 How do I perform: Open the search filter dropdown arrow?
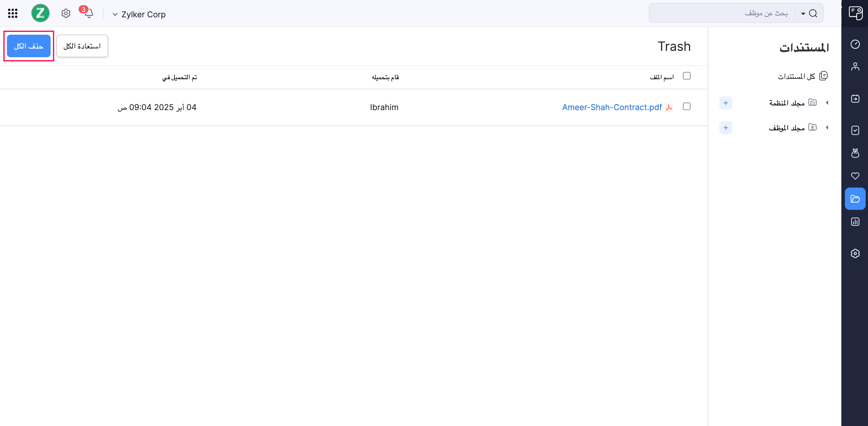[x=803, y=14]
